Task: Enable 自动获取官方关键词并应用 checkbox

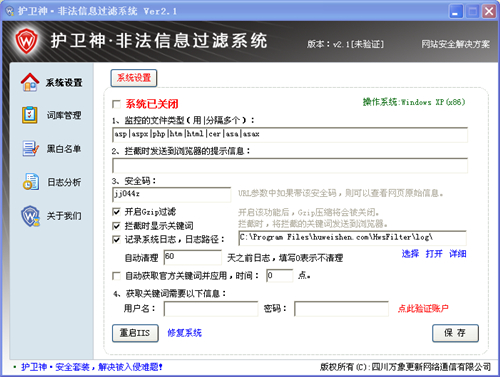Action: (116, 276)
